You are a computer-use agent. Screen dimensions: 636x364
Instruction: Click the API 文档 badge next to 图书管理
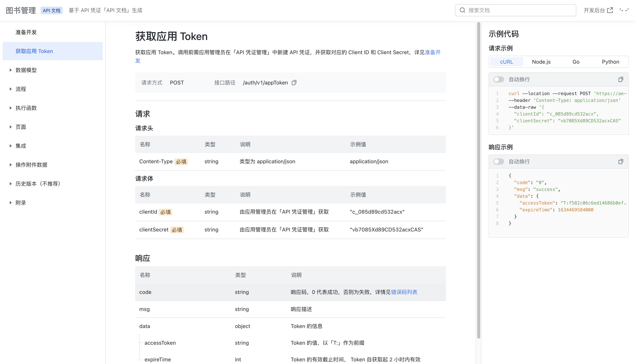pos(52,10)
